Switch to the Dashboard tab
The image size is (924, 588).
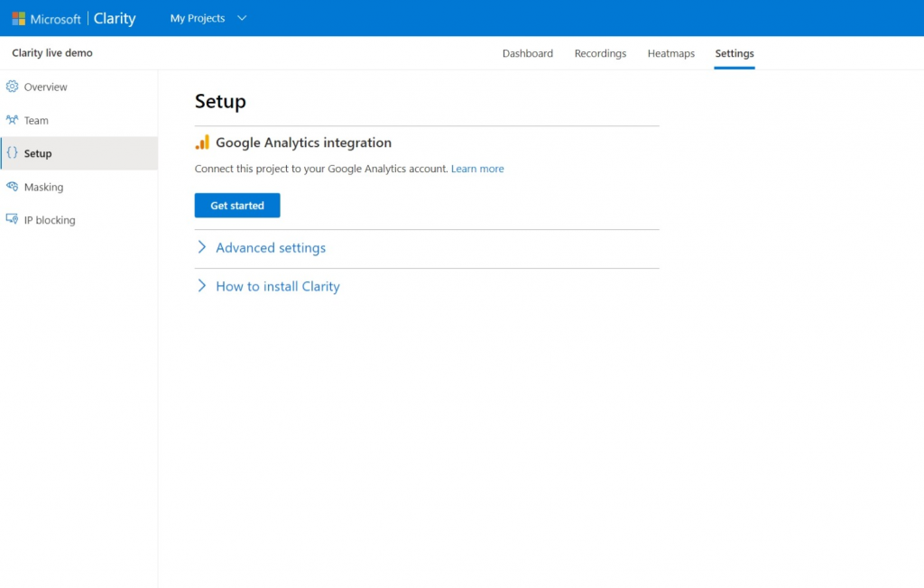click(x=528, y=53)
